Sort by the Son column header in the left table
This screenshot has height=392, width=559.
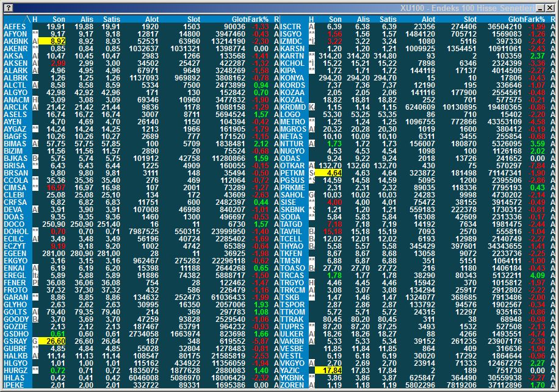click(x=59, y=20)
